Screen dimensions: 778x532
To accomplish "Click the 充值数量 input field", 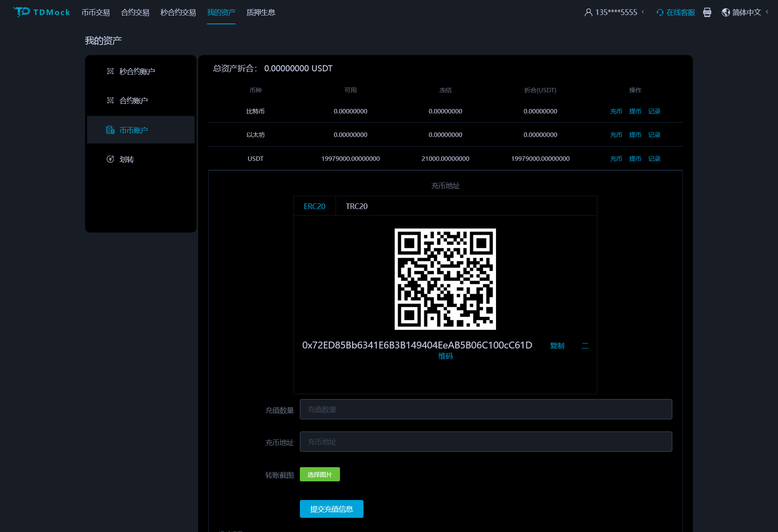I will (x=485, y=409).
